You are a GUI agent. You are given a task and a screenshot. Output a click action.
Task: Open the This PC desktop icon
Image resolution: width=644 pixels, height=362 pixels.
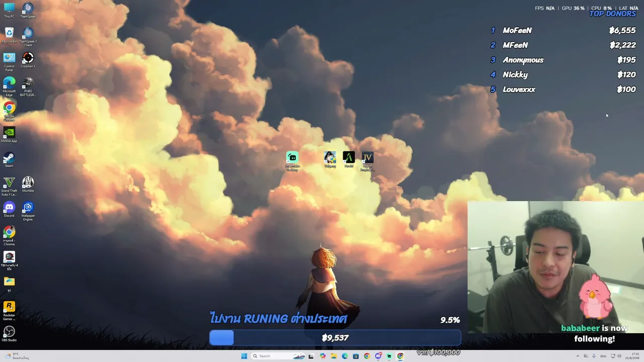point(9,10)
